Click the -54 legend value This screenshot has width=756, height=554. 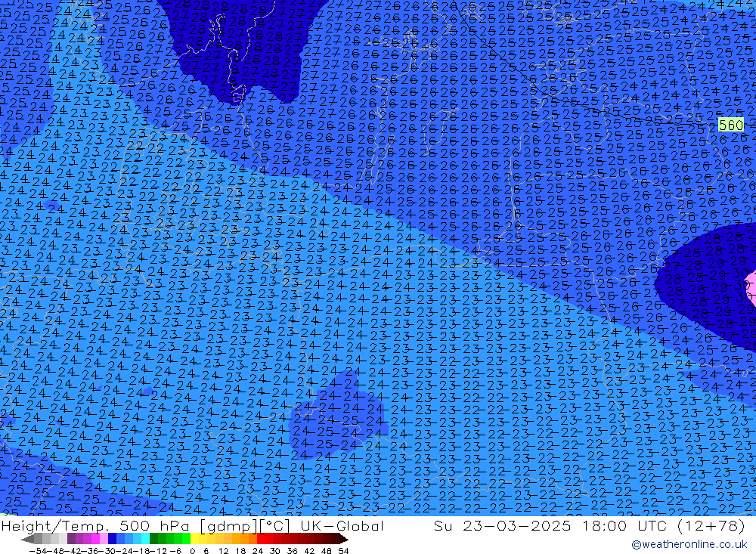(x=38, y=551)
